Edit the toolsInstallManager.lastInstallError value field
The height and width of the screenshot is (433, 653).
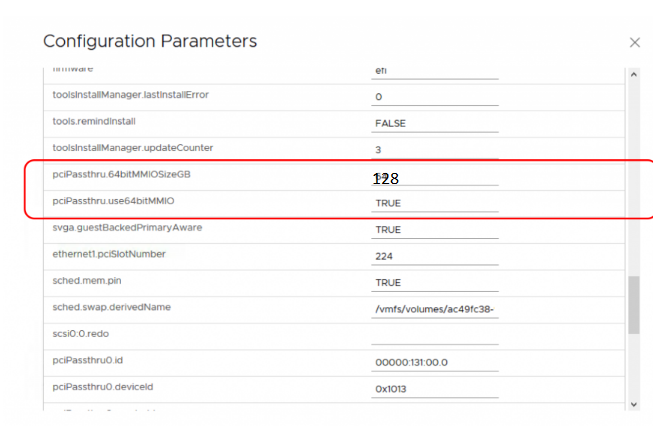click(x=435, y=97)
